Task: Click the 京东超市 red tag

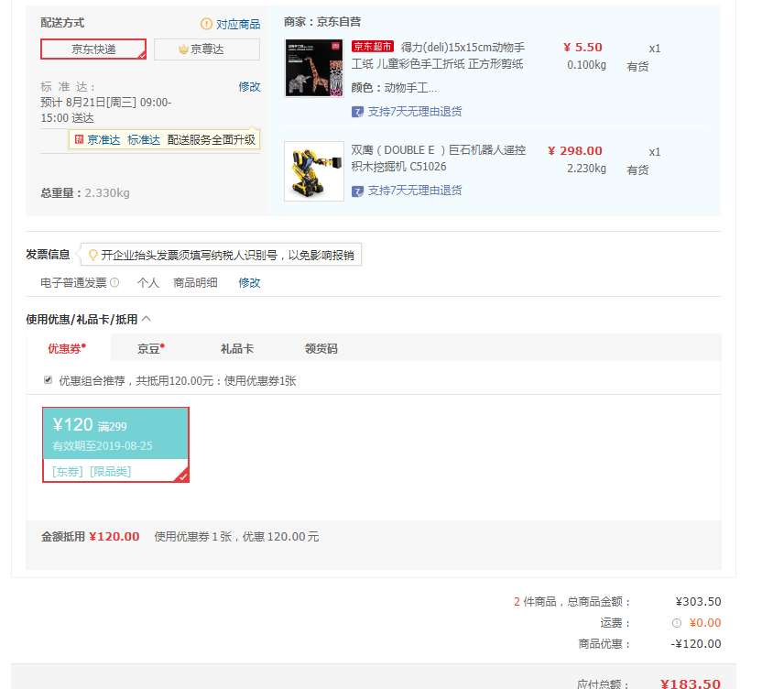Action: tap(373, 47)
